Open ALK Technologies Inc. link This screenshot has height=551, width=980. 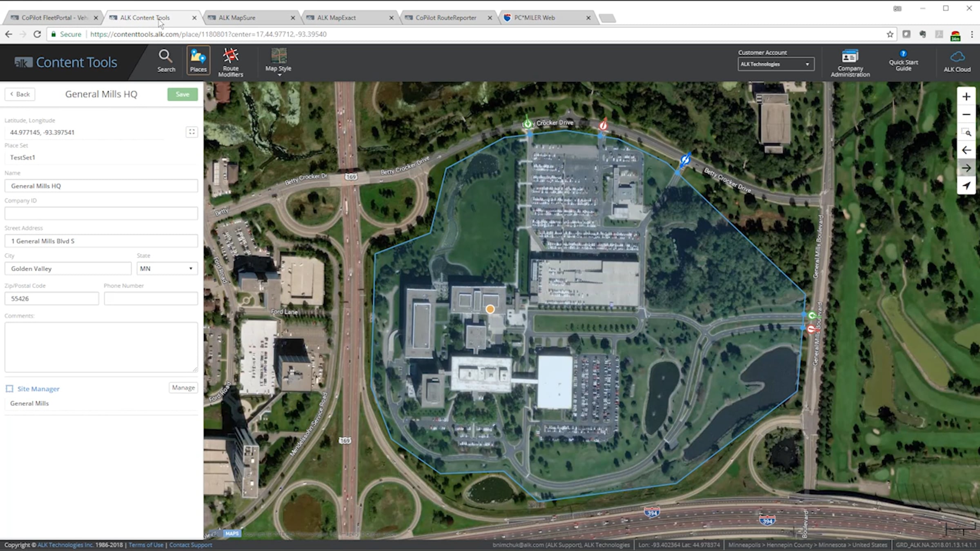[65, 545]
